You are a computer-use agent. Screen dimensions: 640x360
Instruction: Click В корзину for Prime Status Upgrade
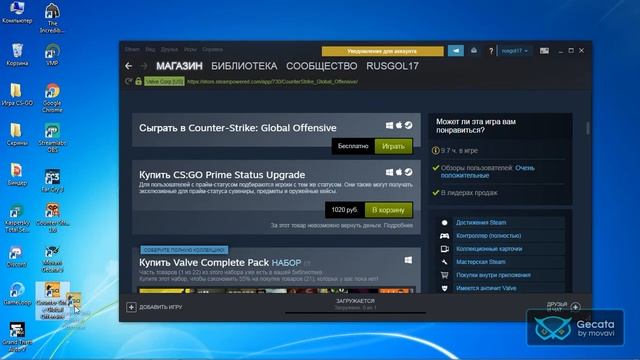[389, 210]
